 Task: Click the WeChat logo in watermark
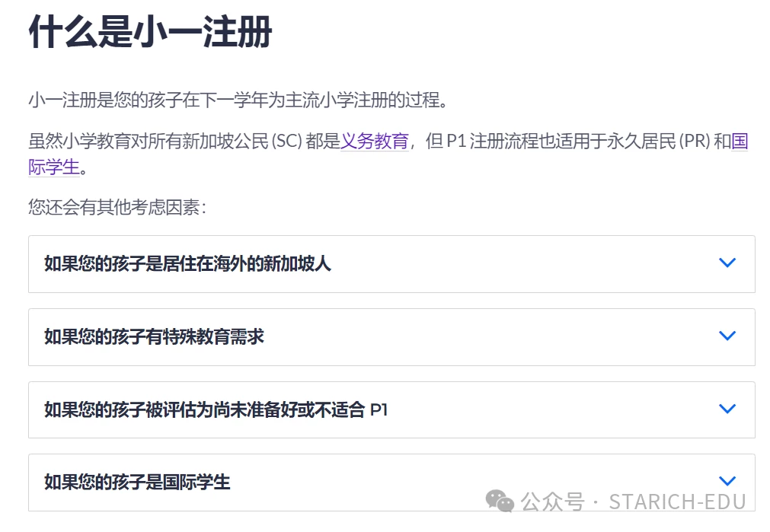(x=500, y=501)
